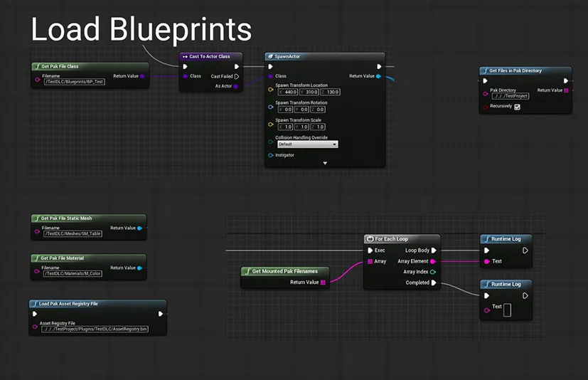
Task: Click the For Each Loop macro icon
Action: pyautogui.click(x=370, y=239)
